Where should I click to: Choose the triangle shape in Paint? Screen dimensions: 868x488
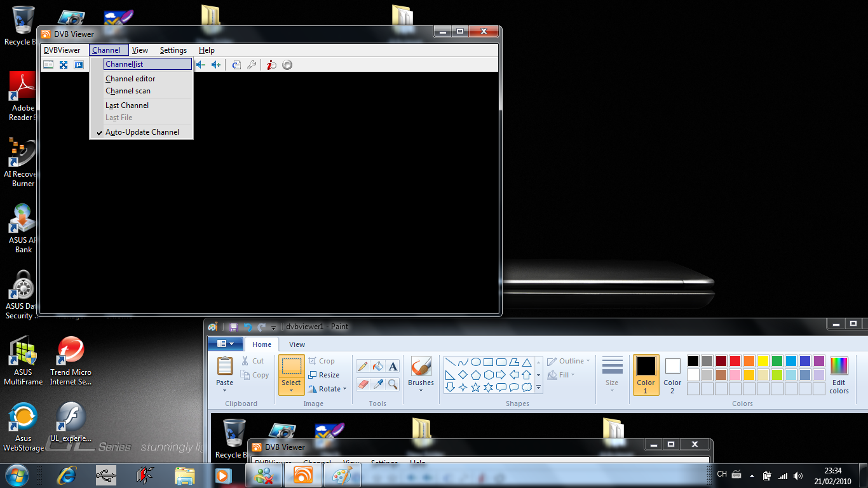coord(526,362)
